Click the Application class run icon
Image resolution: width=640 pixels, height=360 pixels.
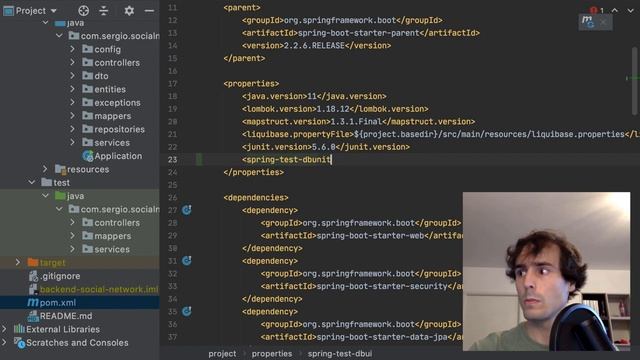88,156
